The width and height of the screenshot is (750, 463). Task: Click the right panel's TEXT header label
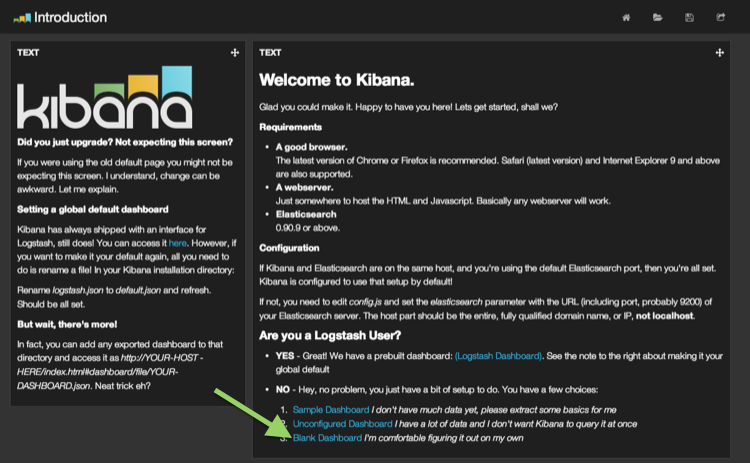pos(270,52)
